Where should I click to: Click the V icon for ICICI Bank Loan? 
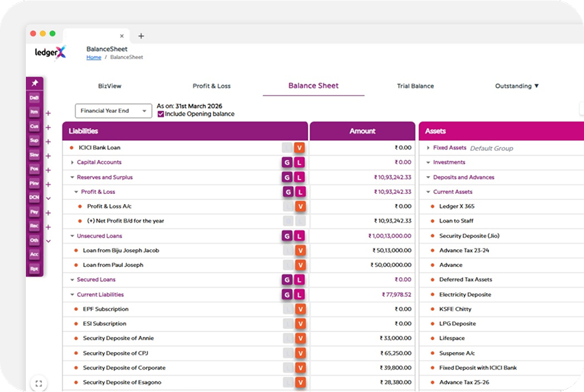(300, 147)
